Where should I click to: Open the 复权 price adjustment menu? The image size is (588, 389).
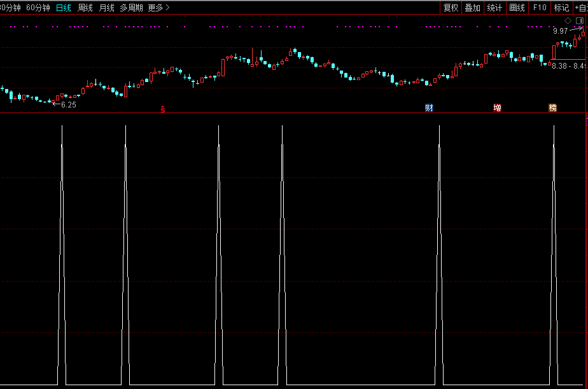(x=451, y=8)
